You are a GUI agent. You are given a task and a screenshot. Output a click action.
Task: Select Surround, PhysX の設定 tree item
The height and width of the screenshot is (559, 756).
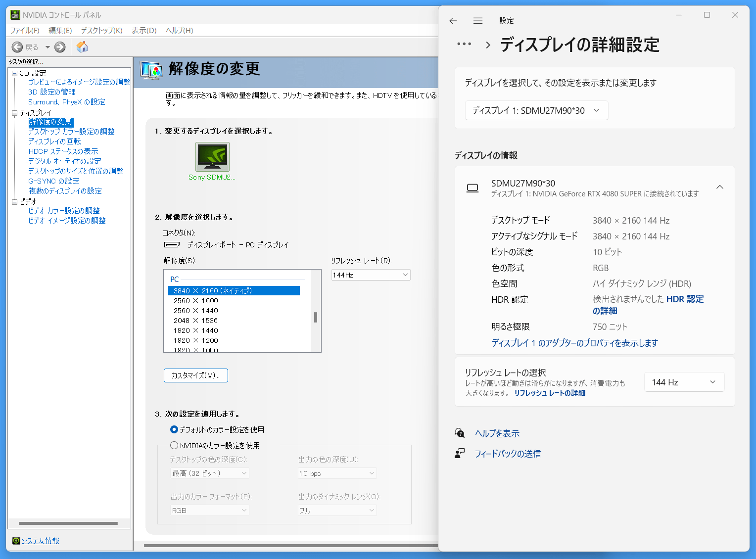point(67,102)
